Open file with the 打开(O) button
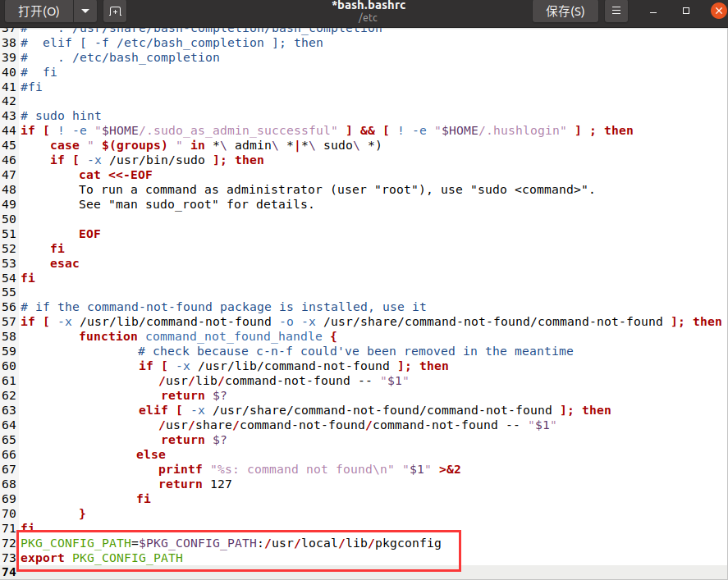Image resolution: width=728 pixels, height=580 pixels. (39, 11)
